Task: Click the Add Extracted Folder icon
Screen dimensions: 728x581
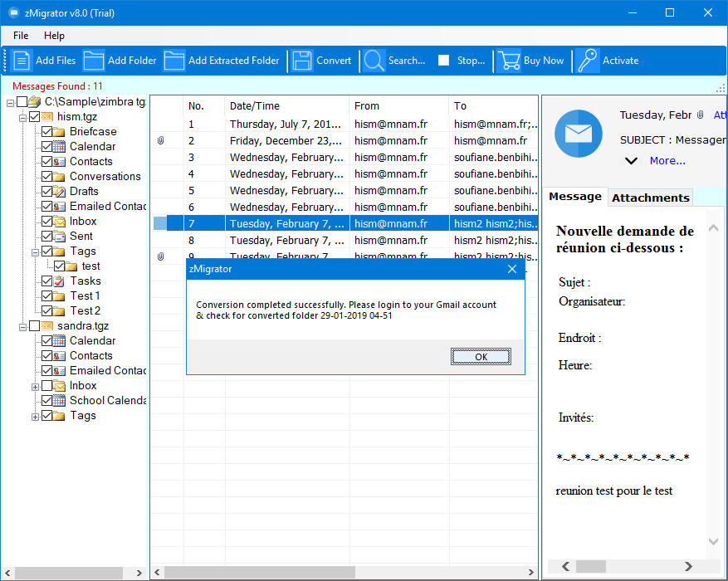Action: point(174,61)
